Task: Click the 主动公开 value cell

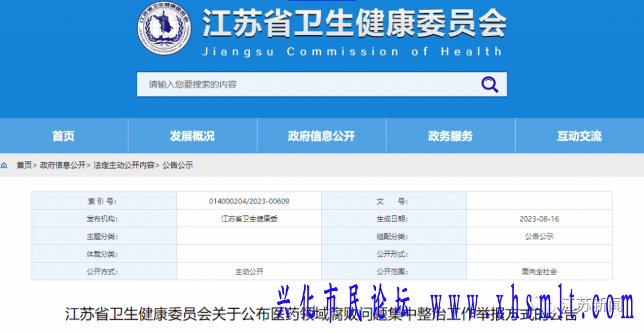Action: click(249, 272)
